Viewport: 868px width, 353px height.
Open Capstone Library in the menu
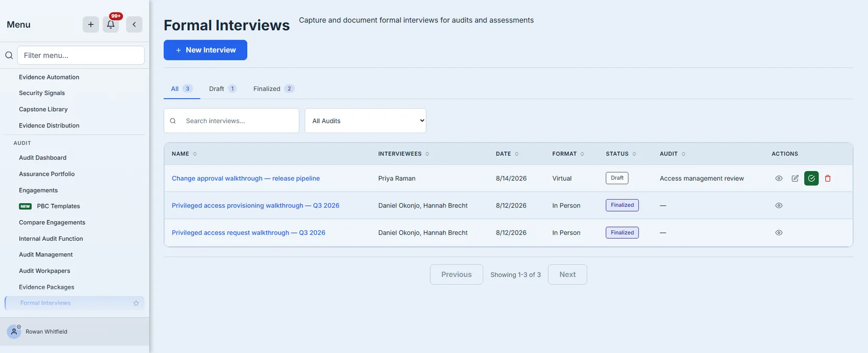point(43,110)
